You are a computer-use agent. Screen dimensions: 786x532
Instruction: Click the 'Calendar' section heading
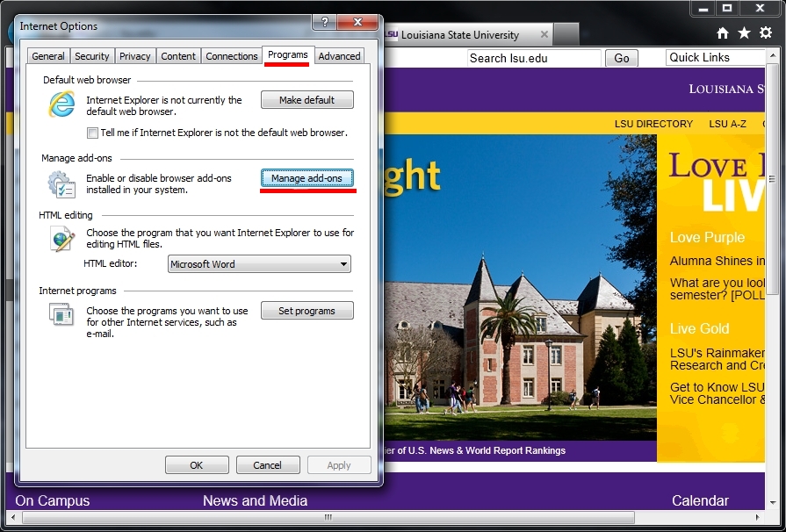(700, 500)
